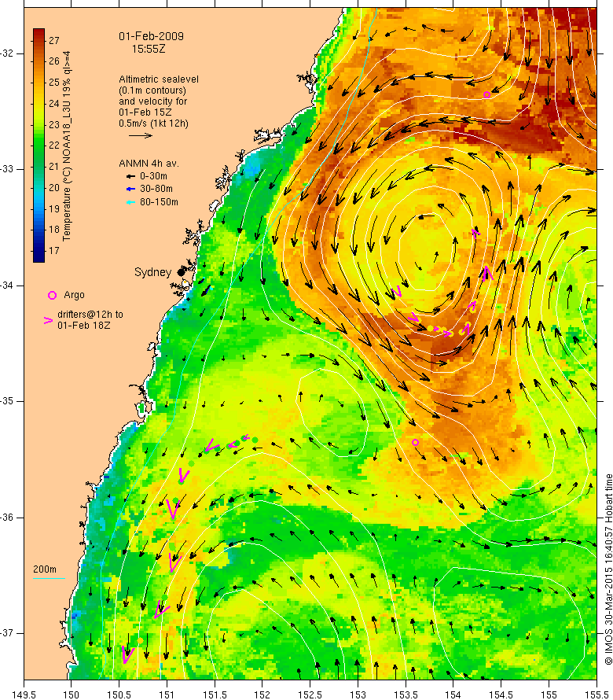Click the '30-80m' depth label

click(x=156, y=190)
